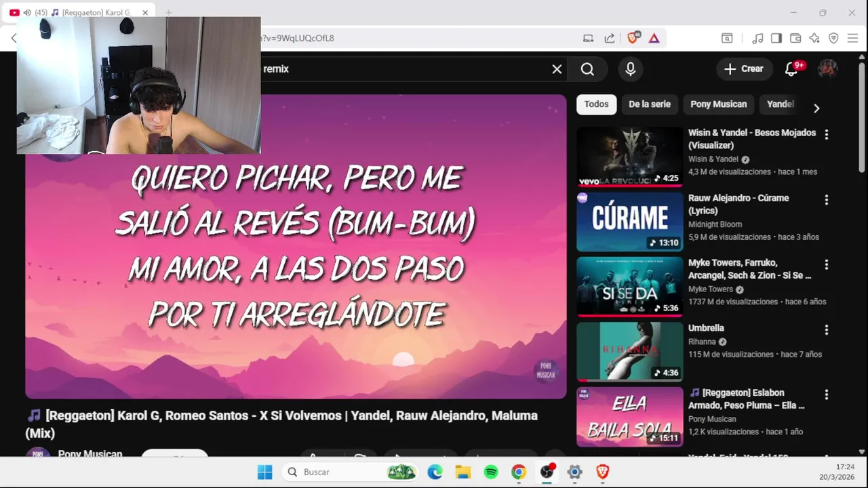
Task: Click the Pony Musican channel name under video
Action: [x=90, y=453]
